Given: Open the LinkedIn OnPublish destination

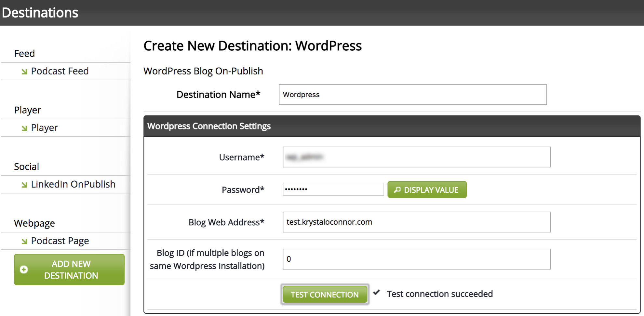Looking at the screenshot, I should pyautogui.click(x=73, y=184).
